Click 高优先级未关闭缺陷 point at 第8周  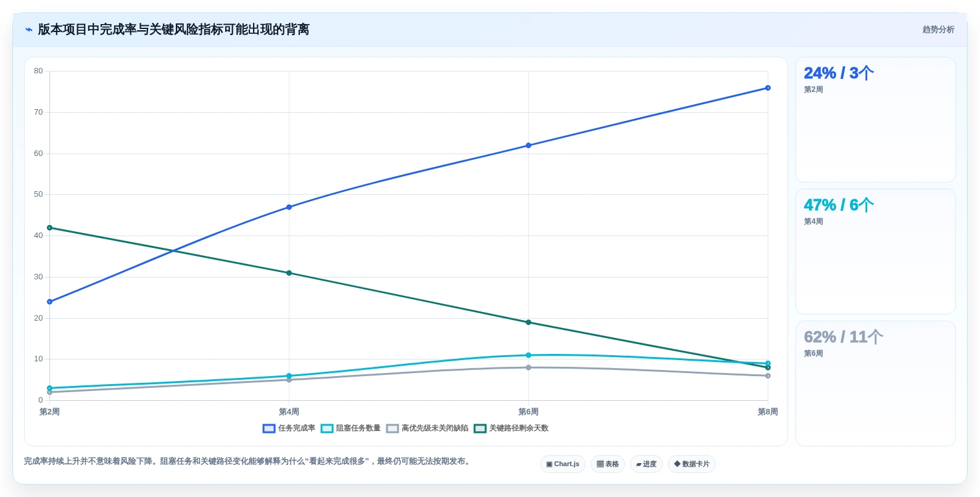pyautogui.click(x=768, y=376)
